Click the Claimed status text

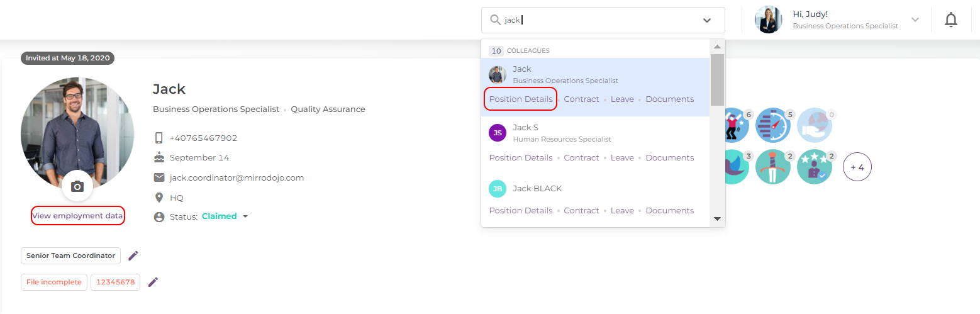pos(220,216)
